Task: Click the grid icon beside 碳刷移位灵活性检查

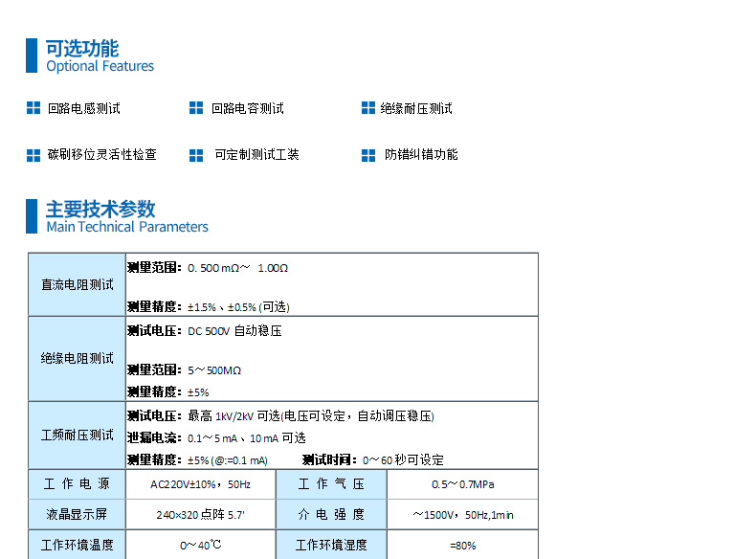Action: [33, 154]
